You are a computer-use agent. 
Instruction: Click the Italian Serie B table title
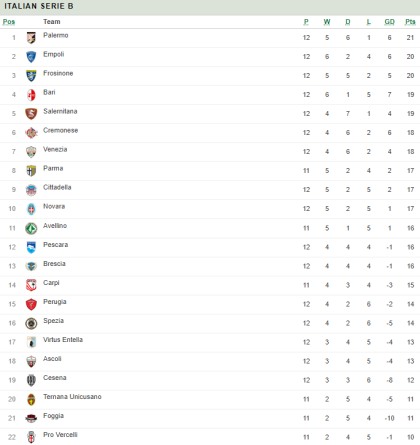(39, 6)
